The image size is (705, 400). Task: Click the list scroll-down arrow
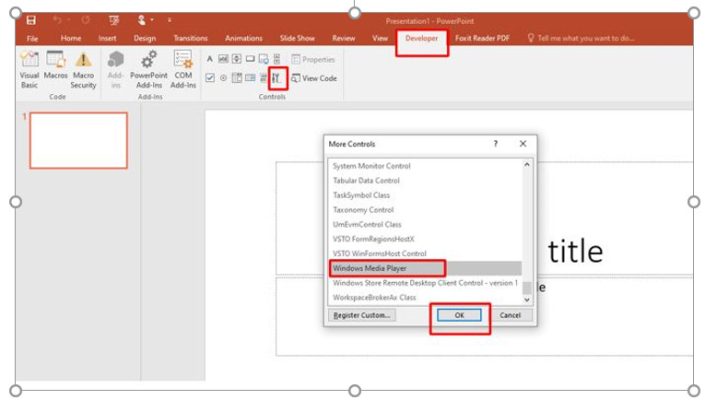point(527,300)
